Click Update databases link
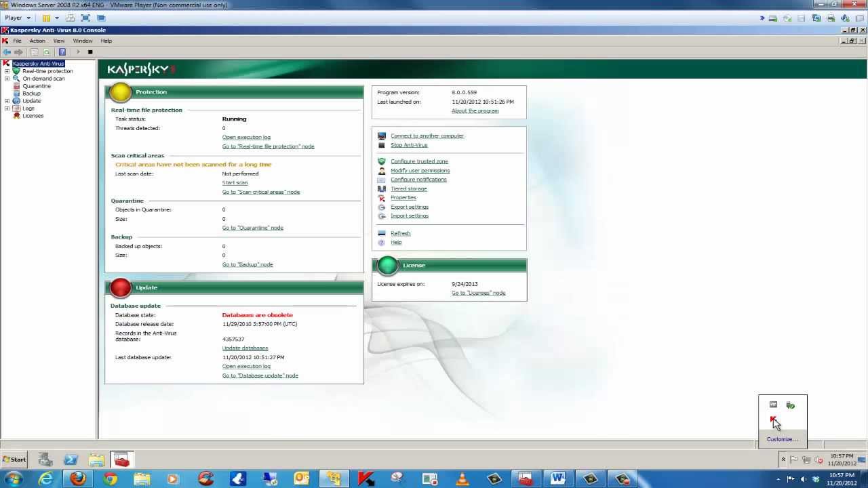Image resolution: width=868 pixels, height=488 pixels. [245, 348]
